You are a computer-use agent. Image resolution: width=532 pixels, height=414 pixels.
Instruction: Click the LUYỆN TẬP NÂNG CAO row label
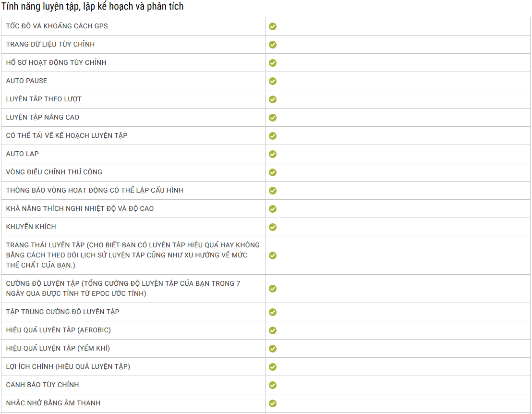coord(43,117)
